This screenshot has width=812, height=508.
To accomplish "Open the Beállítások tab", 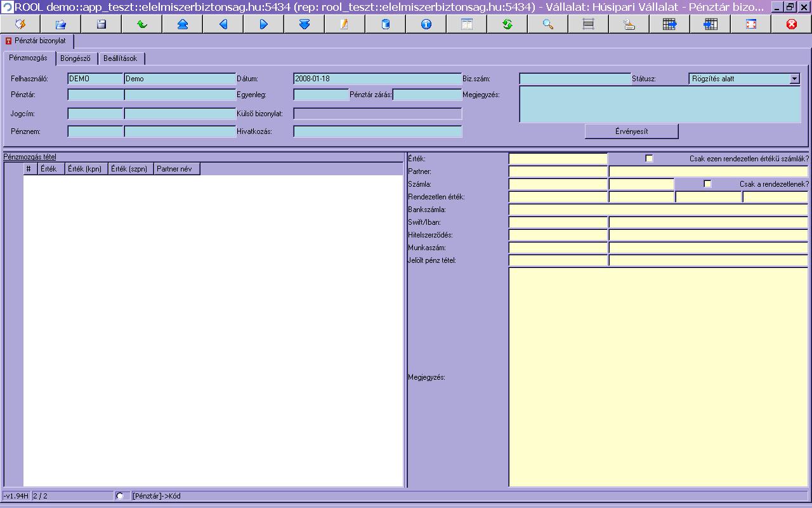I will (x=121, y=58).
